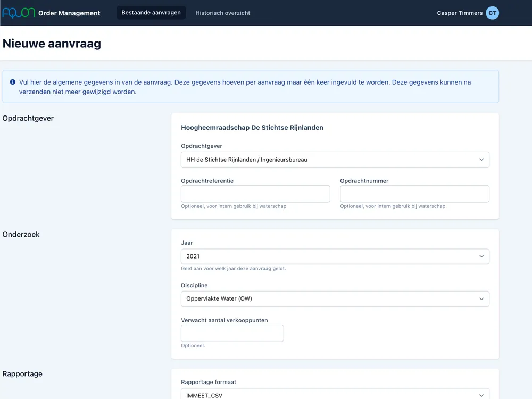Image resolution: width=532 pixels, height=399 pixels.
Task: Open the IMMEET_CSV rapportage formaat dropdown
Action: click(x=335, y=395)
